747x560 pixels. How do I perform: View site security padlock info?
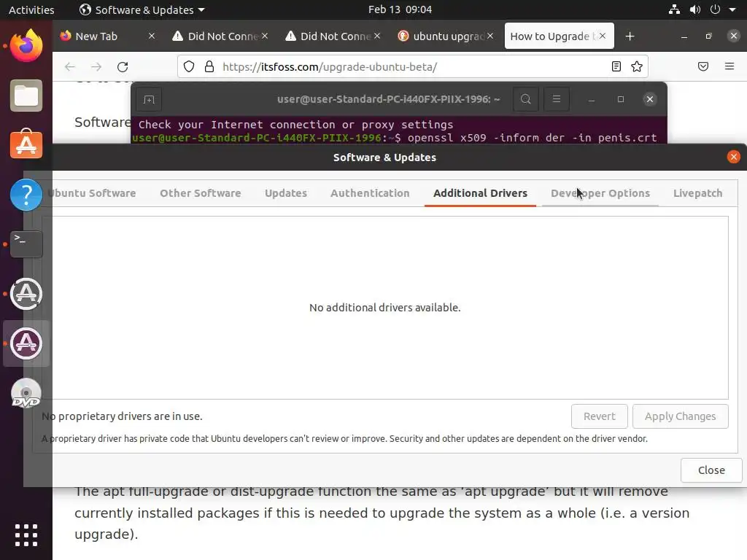point(209,66)
